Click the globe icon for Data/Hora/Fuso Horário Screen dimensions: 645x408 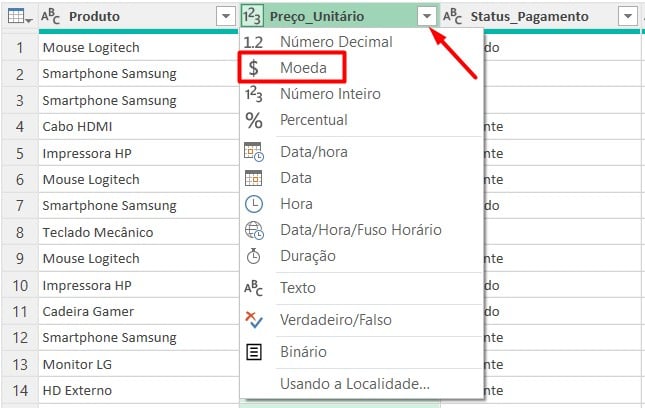(254, 230)
